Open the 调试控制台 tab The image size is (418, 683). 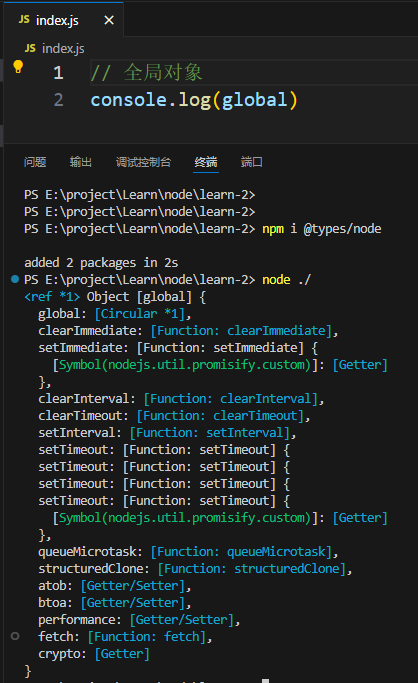[143, 162]
